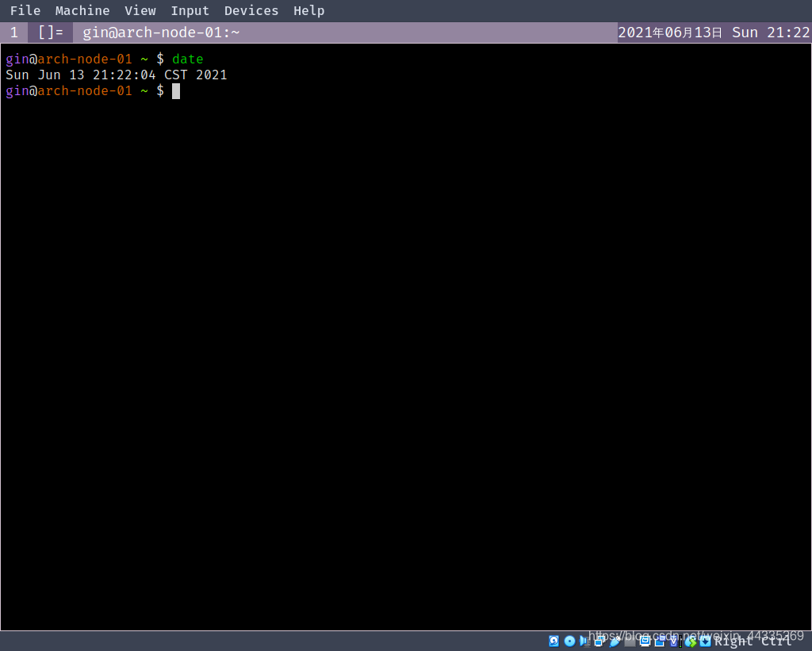Click the terminal cursor at the prompt
Screen dimensions: 812x651
(x=175, y=90)
